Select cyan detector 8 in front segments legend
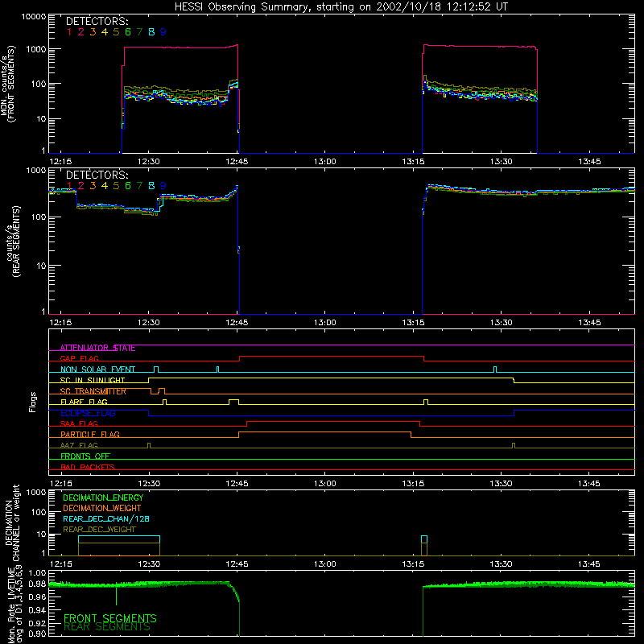This screenshot has height=644, width=644. tap(151, 32)
